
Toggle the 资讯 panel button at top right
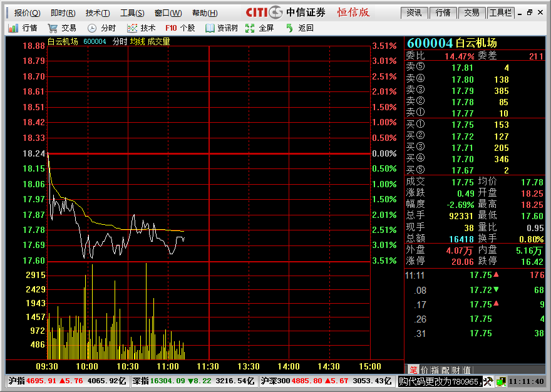[x=414, y=13]
